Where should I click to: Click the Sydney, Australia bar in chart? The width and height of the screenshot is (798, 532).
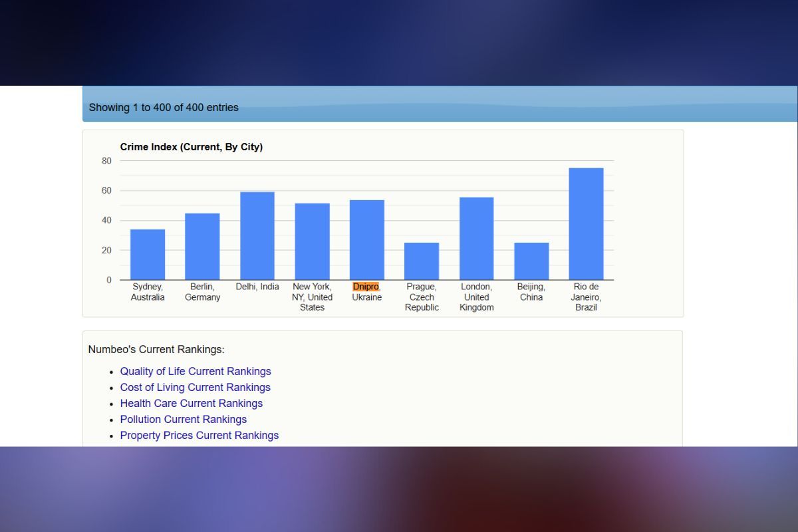(x=148, y=255)
